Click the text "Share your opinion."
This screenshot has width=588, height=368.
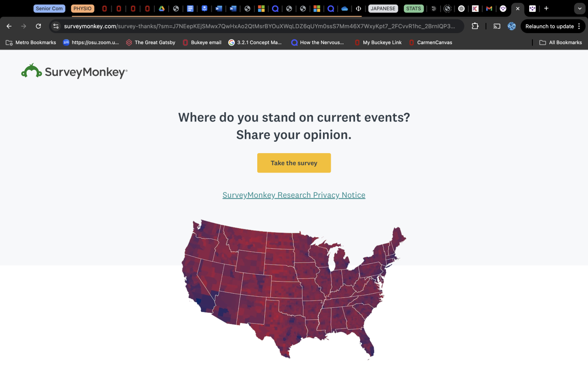[294, 135]
